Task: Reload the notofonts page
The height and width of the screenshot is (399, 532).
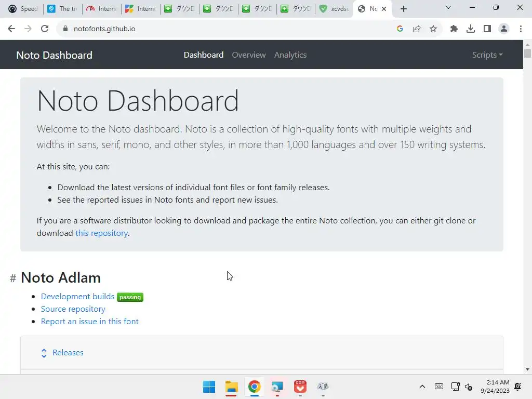Action: click(x=45, y=29)
